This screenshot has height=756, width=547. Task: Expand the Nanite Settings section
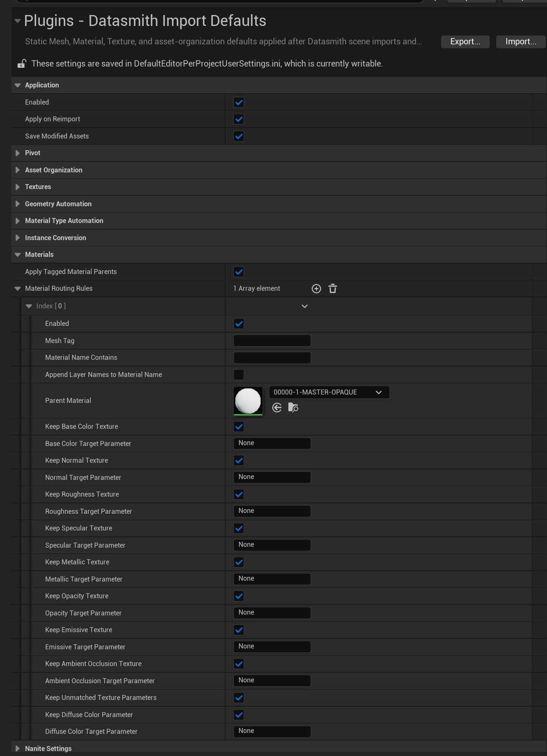click(18, 748)
